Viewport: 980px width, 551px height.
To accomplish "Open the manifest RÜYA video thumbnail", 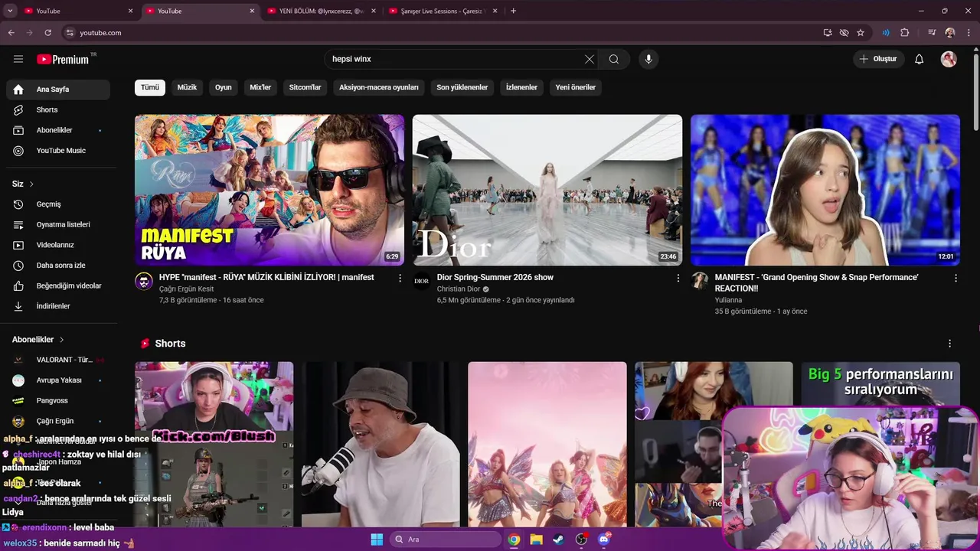I will 269,190.
